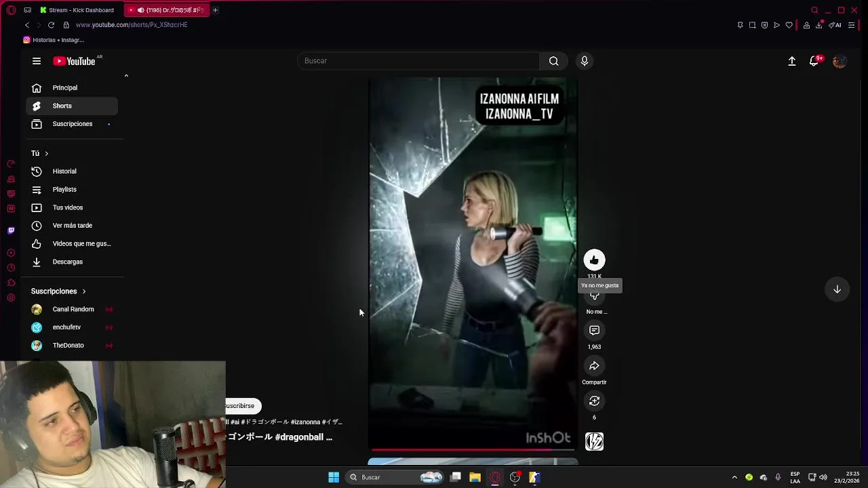
Task: Open the Opera pinboard pin icon
Action: [740, 25]
